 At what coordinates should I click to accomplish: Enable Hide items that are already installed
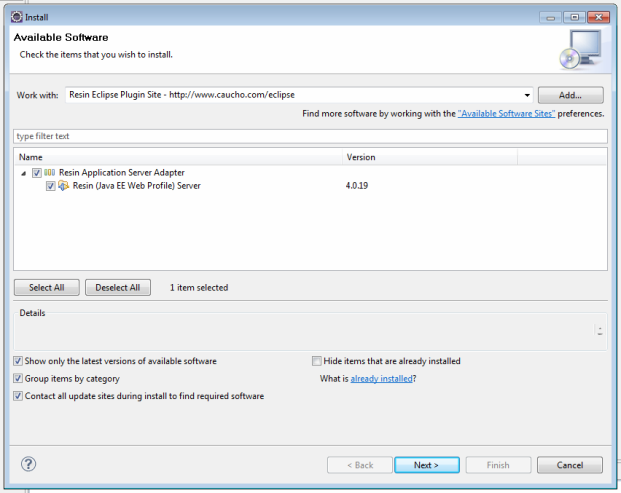[x=317, y=361]
